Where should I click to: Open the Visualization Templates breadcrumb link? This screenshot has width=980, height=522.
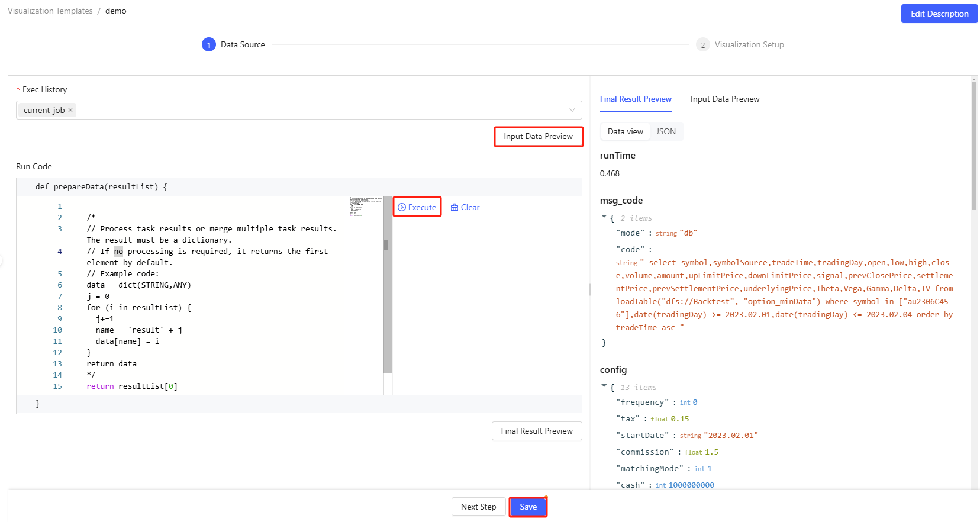[50, 11]
